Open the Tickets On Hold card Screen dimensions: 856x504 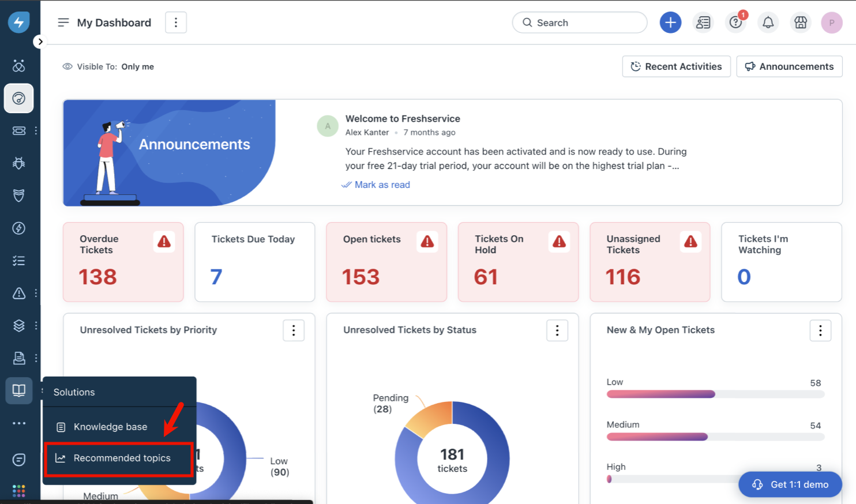click(x=518, y=262)
